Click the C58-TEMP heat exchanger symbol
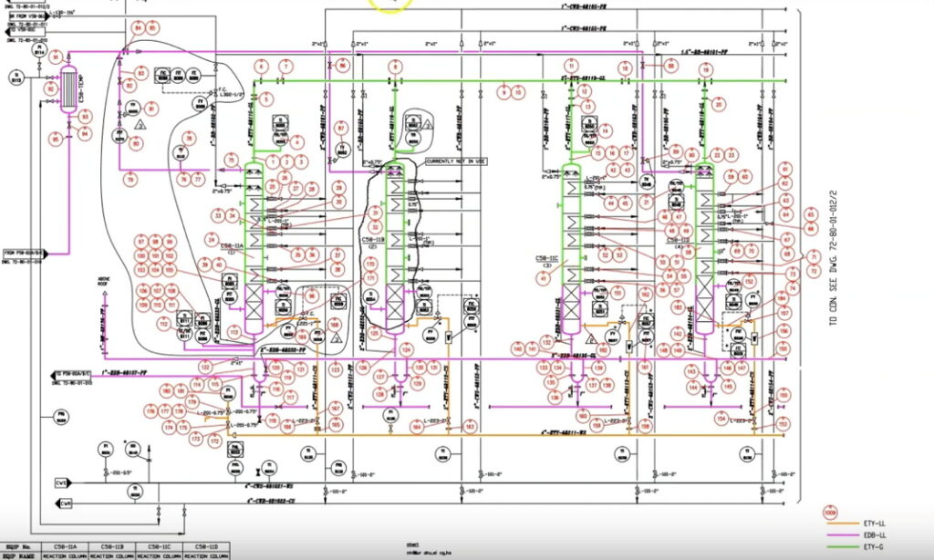 pyautogui.click(x=67, y=89)
